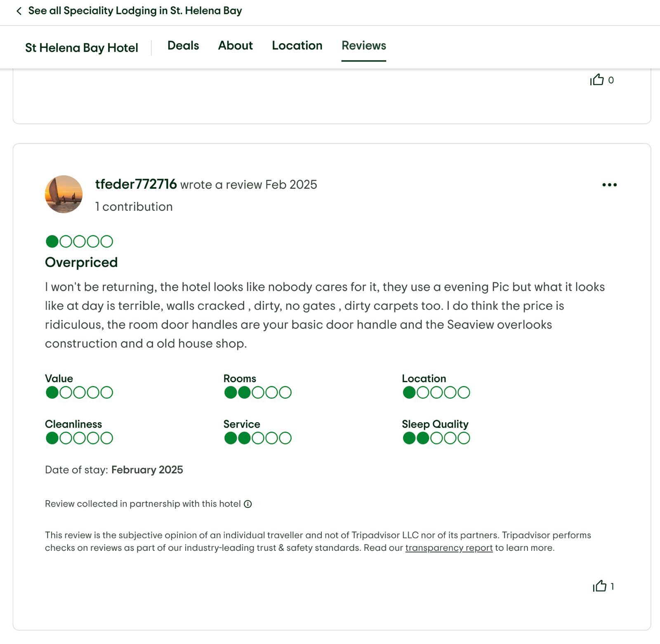This screenshot has height=644, width=660.
Task: Open tfeder772716's sailboat profile picture
Action: point(64,194)
